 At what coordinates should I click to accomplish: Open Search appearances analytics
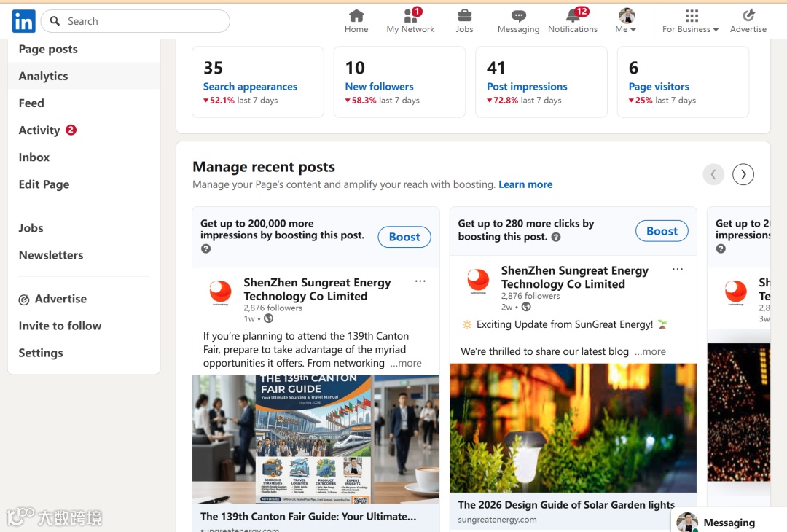tap(250, 86)
